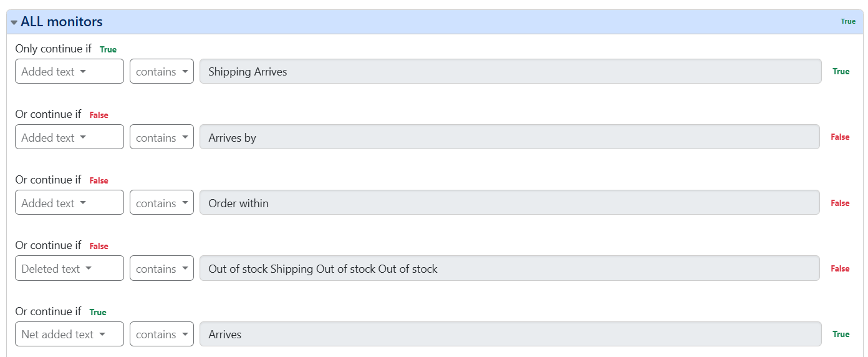Open the Deleted text dropdown
The width and height of the screenshot is (868, 357).
coord(69,268)
